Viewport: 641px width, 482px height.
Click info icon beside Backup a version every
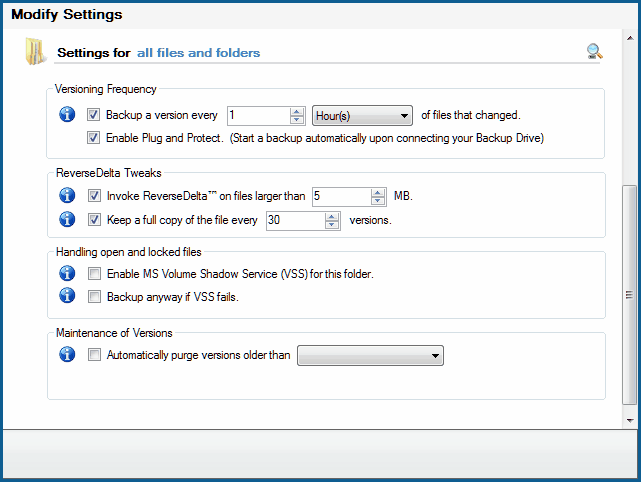pos(67,114)
